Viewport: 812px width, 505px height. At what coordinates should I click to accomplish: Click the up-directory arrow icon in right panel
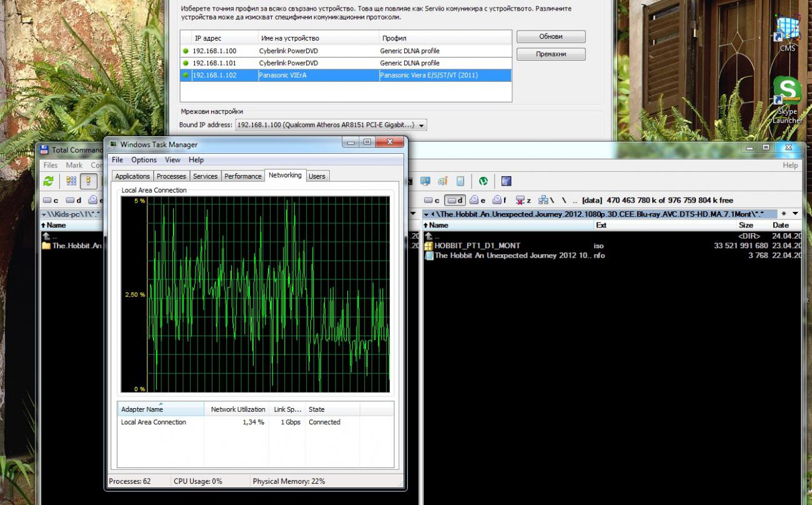point(429,236)
